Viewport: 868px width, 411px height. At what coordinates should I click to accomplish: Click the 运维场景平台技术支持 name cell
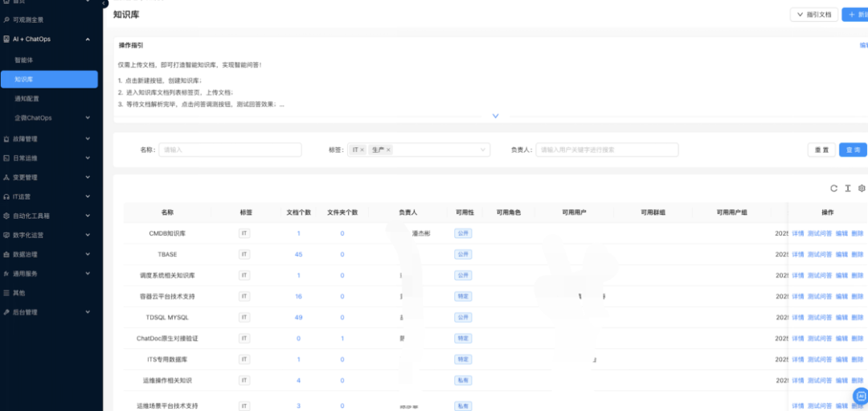tap(167, 406)
